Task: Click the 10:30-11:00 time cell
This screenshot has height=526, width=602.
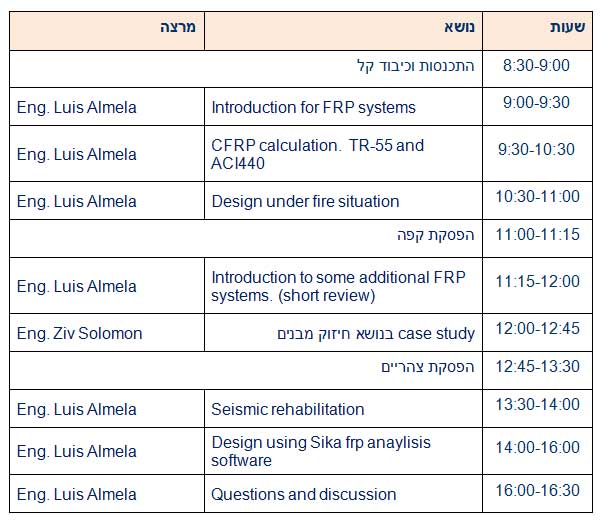Action: 536,196
